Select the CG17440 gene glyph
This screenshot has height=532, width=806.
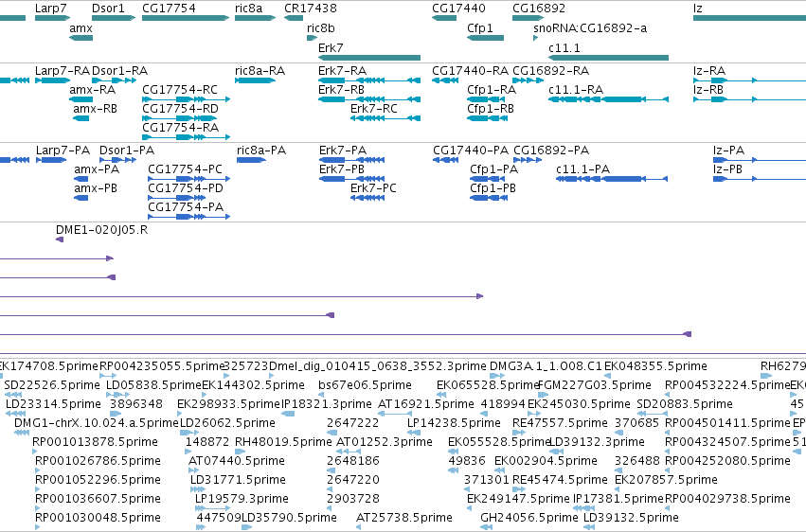[x=444, y=18]
